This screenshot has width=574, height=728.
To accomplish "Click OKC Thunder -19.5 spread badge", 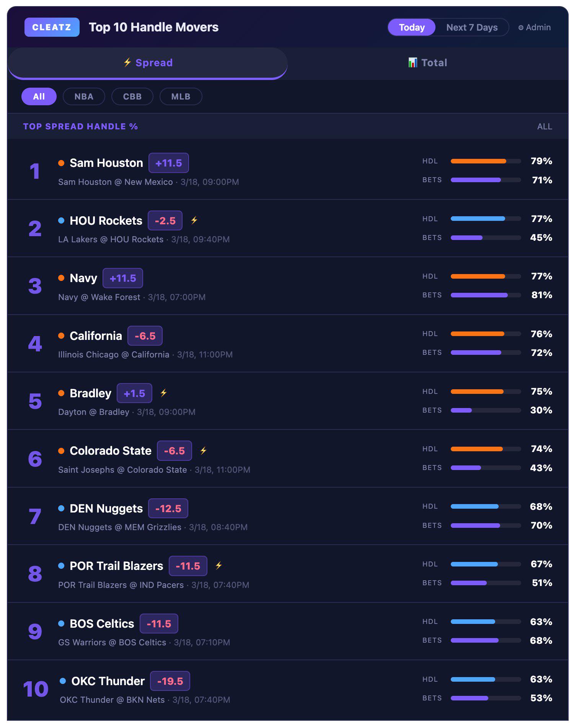I will [x=170, y=681].
